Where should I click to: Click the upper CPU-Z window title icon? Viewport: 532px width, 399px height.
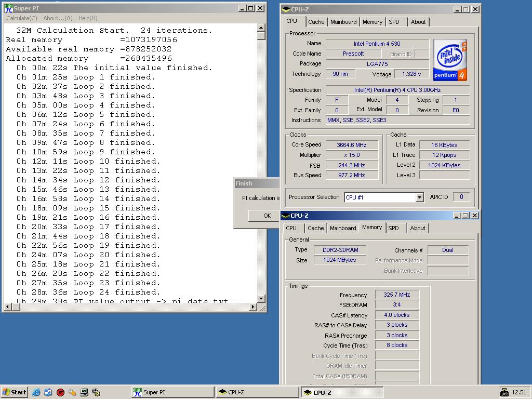click(286, 9)
